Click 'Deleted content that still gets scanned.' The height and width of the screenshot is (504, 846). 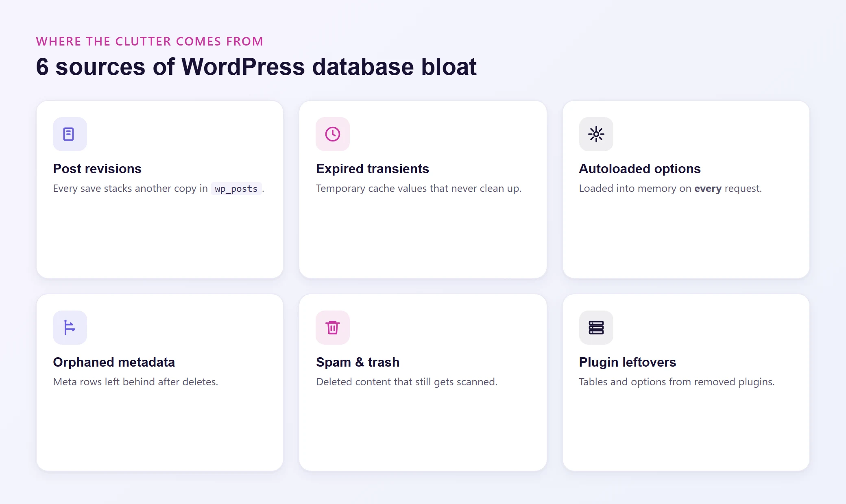tap(407, 382)
